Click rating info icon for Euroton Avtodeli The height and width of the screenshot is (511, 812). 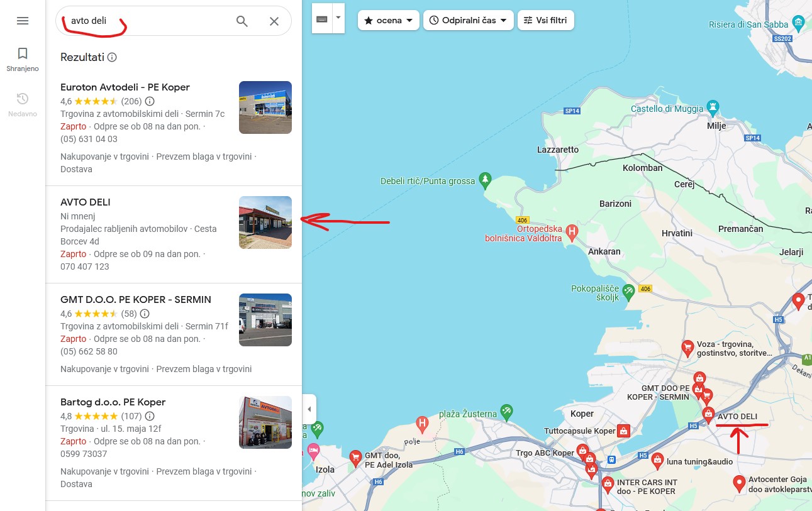tap(150, 101)
